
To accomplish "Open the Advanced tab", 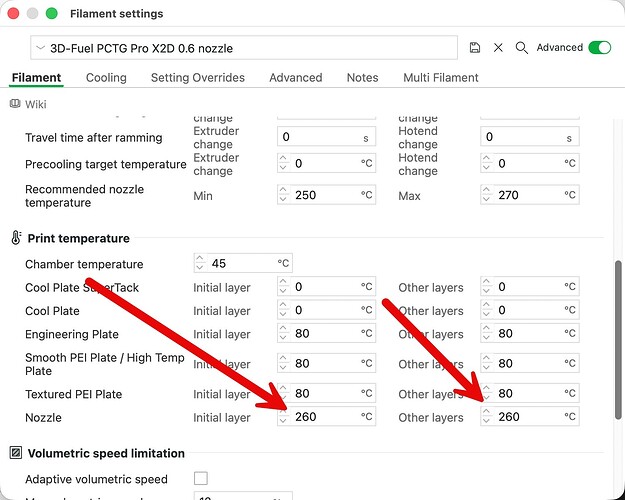I will tap(295, 77).
